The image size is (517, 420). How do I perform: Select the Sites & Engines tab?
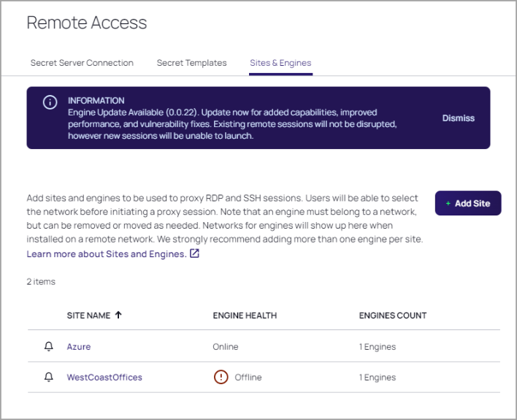pos(280,63)
